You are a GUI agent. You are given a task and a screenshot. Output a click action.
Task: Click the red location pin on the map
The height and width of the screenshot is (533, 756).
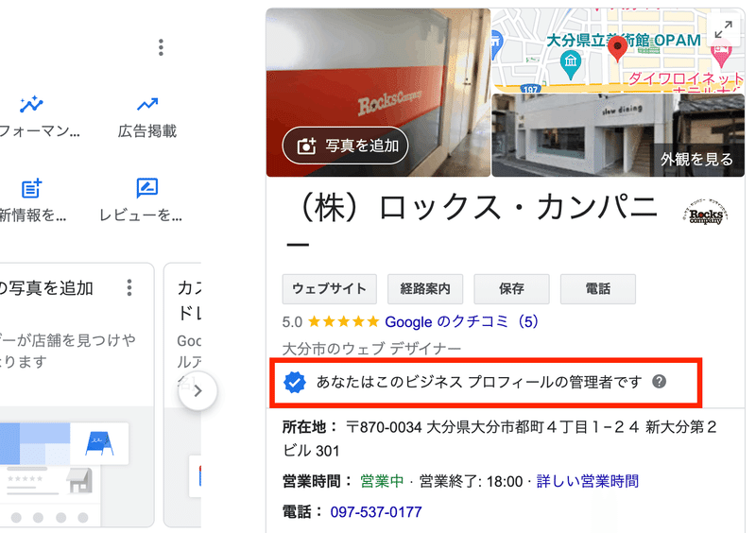tap(617, 49)
